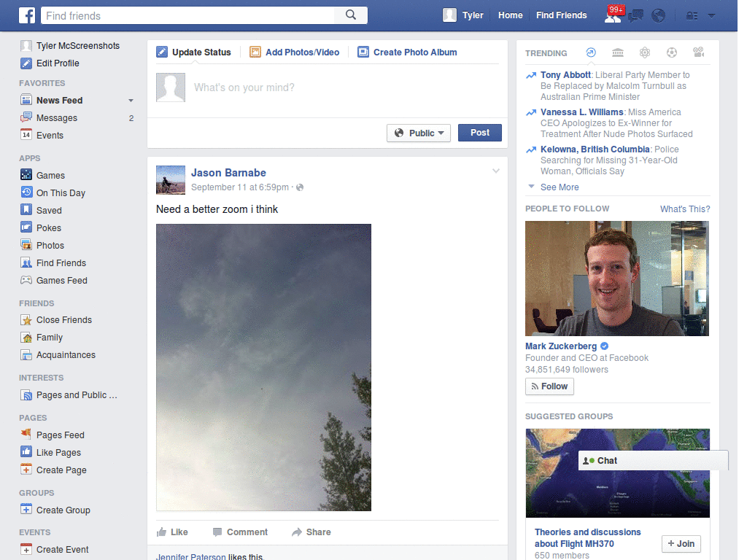Open the sky photo in Jason's post

[263, 367]
